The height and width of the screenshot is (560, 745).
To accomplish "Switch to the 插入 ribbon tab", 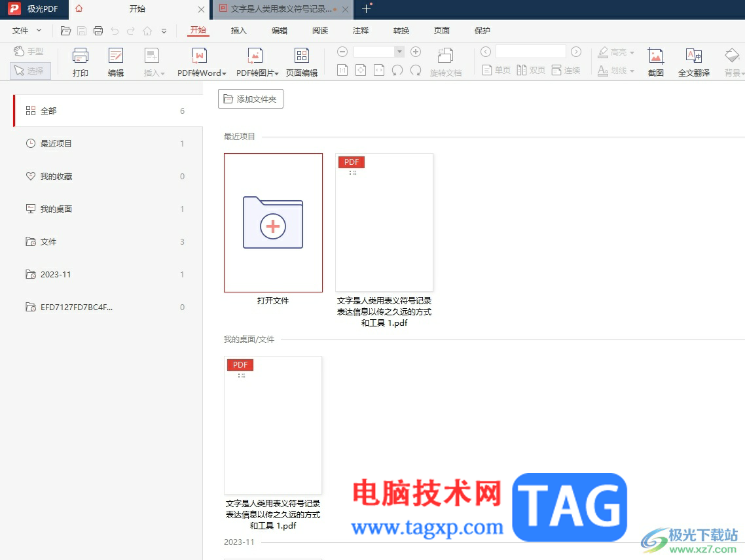I will click(x=238, y=30).
